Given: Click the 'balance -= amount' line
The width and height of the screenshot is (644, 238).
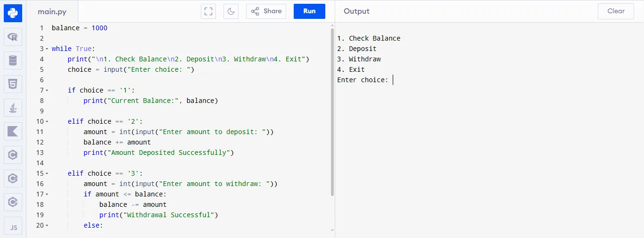Looking at the screenshot, I should coord(133,204).
